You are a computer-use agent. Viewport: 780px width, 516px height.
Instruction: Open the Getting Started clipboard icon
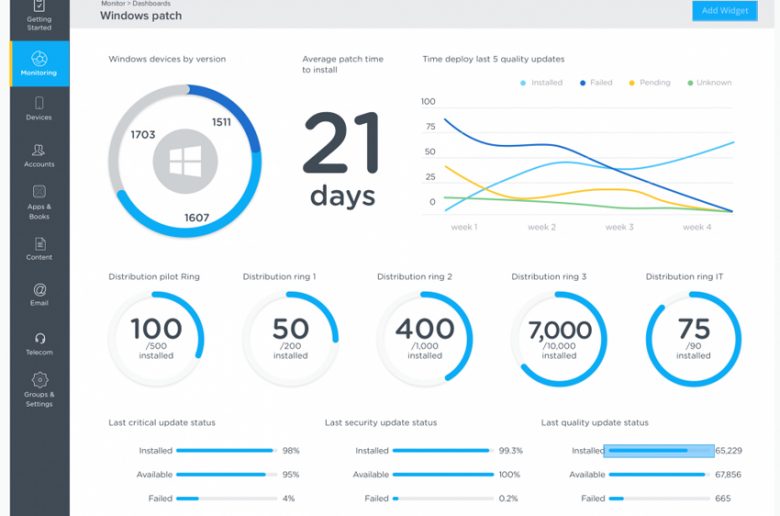39,5
